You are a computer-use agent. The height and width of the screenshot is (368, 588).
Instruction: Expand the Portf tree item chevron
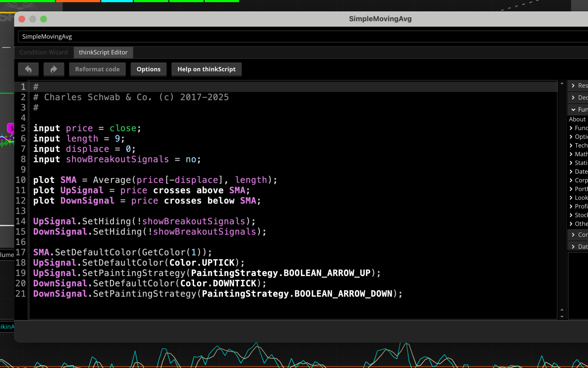pyautogui.click(x=571, y=189)
